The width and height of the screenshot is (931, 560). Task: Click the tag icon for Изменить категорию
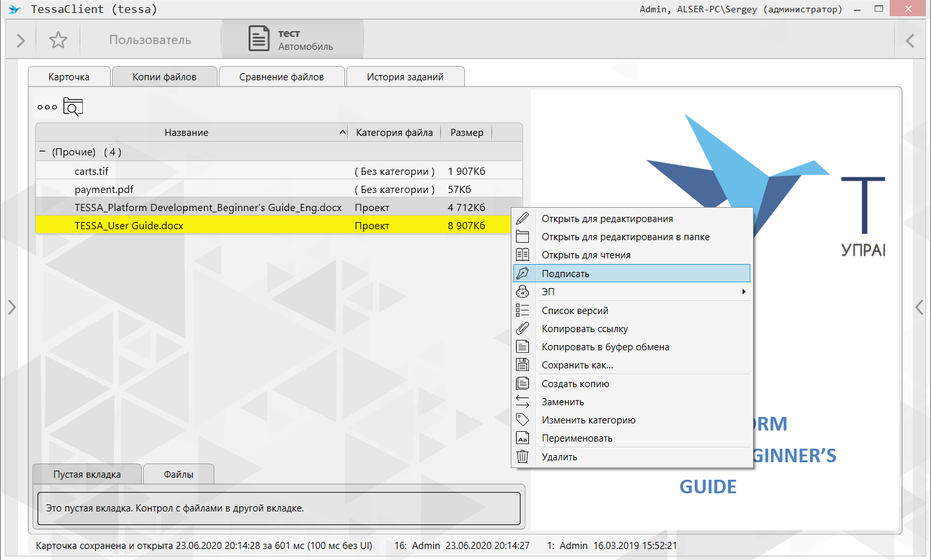coord(522,420)
